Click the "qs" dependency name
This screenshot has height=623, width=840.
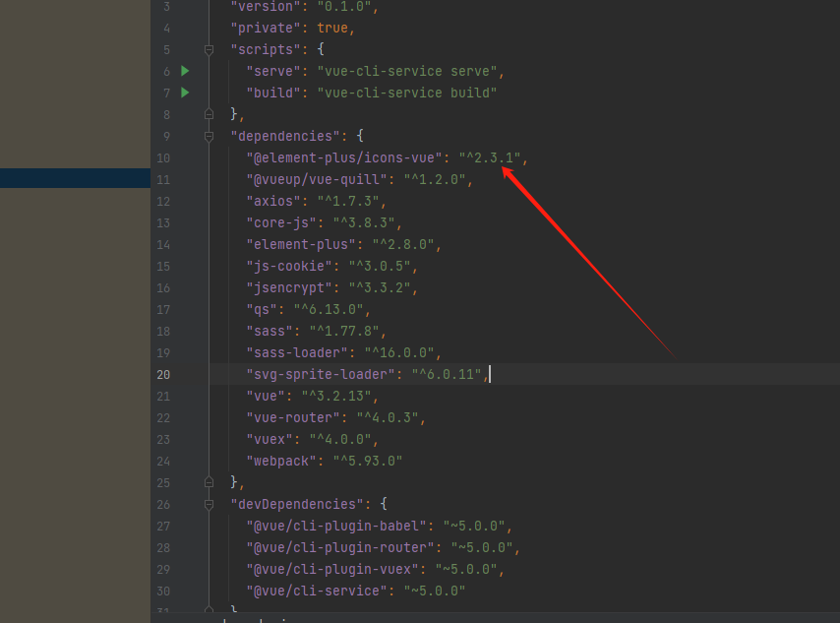click(x=262, y=310)
